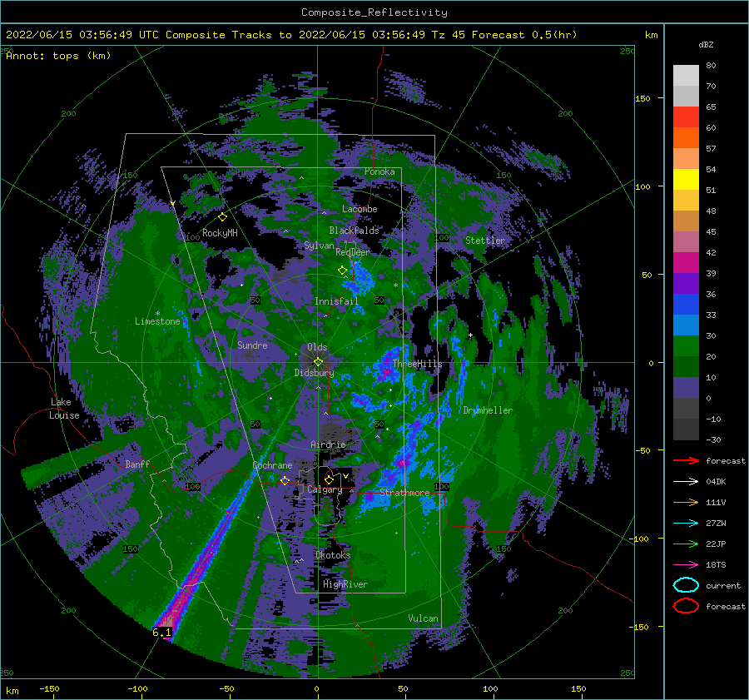Click the yellow diamond marker above Calgary
Viewport: 749px width, 700px height.
click(x=329, y=479)
